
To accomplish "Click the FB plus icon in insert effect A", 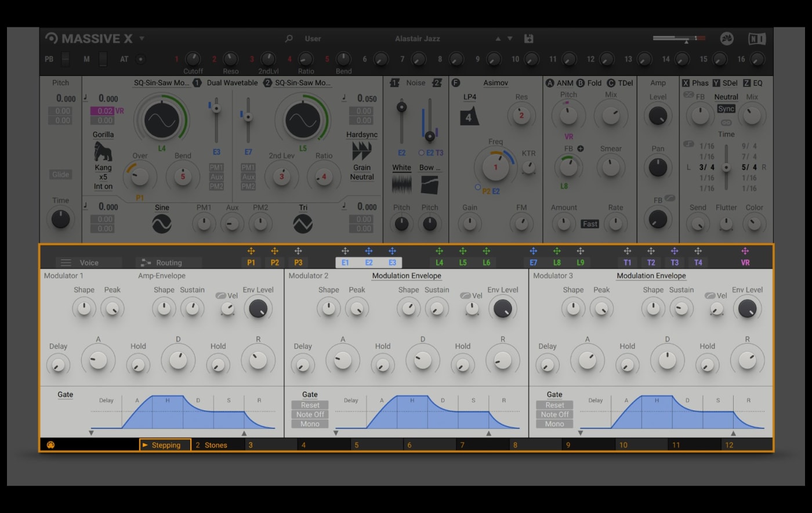I will 581,149.
